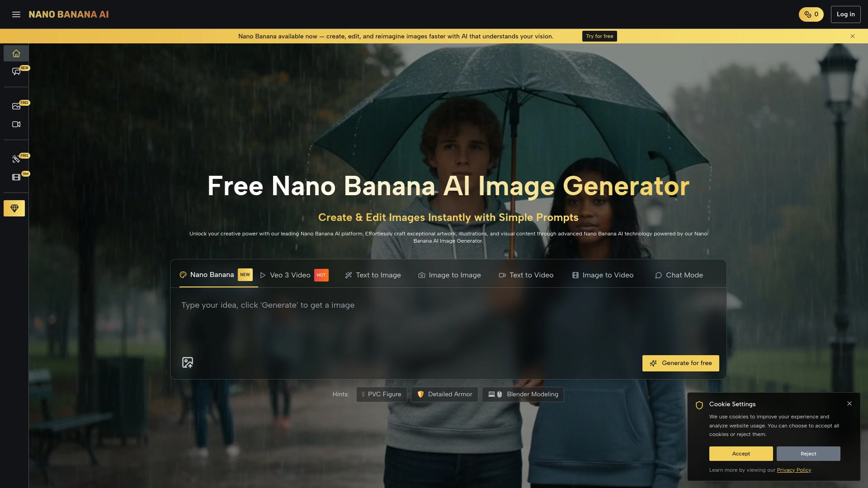Select the Home icon in the sidebar
Image resolution: width=868 pixels, height=488 pixels.
click(16, 53)
